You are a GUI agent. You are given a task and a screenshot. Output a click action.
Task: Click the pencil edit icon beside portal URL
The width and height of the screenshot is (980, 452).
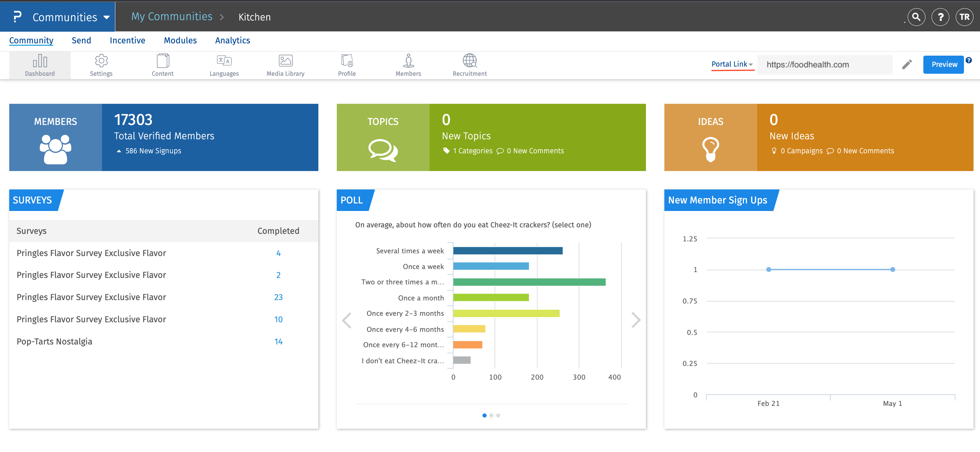coord(907,64)
